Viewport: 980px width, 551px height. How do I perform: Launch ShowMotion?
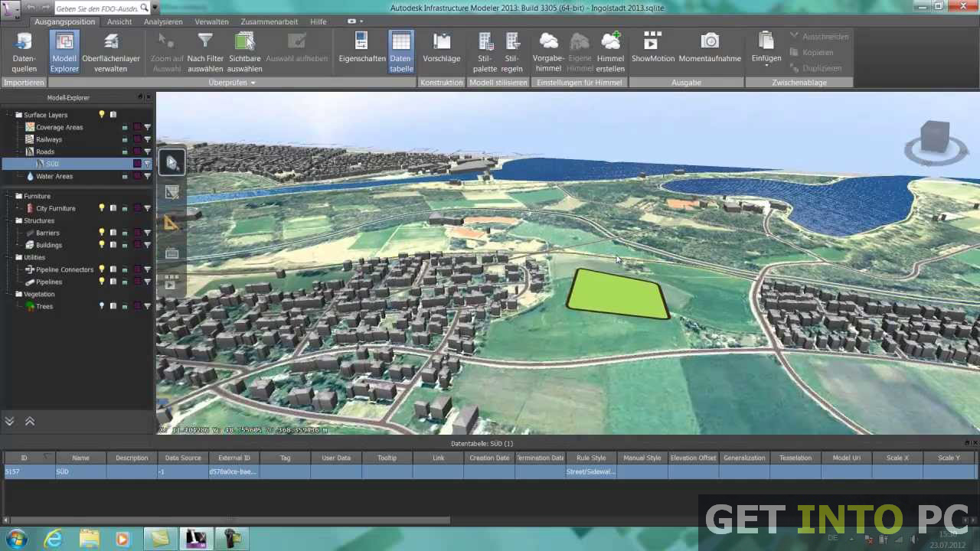click(652, 47)
